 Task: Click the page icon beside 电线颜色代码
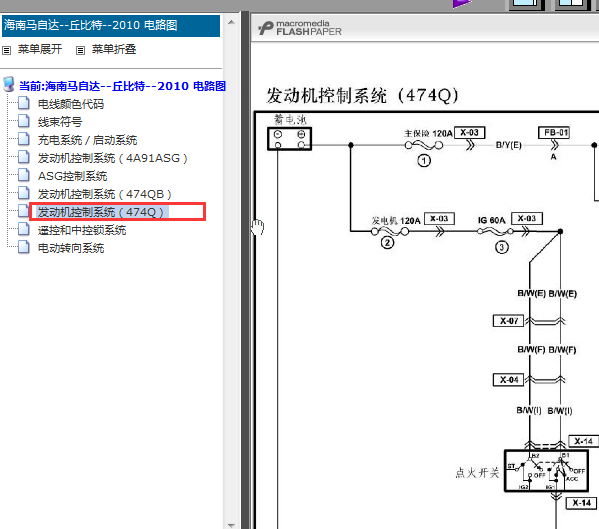[x=24, y=103]
